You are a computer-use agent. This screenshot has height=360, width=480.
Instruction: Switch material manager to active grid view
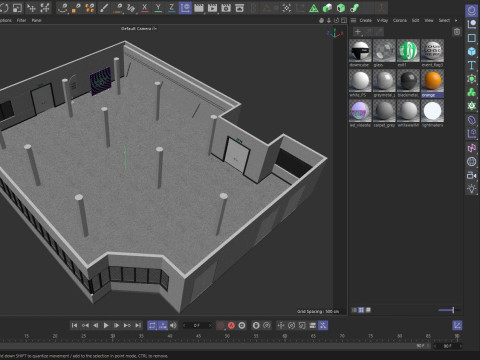361,310
